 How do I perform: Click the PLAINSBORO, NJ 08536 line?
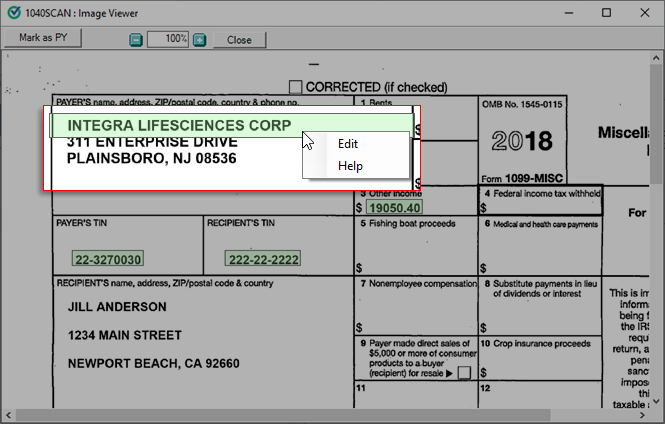click(151, 159)
